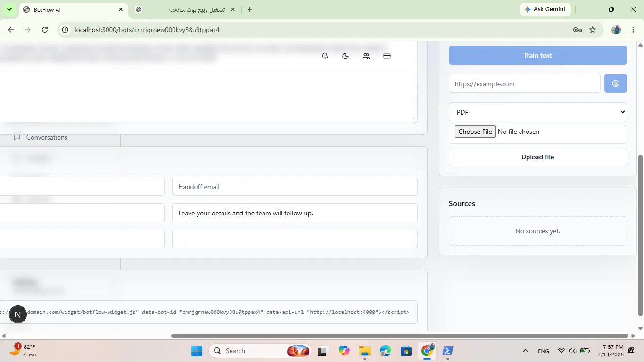Click the vertical page scrollbar
644x362 pixels.
(640, 236)
